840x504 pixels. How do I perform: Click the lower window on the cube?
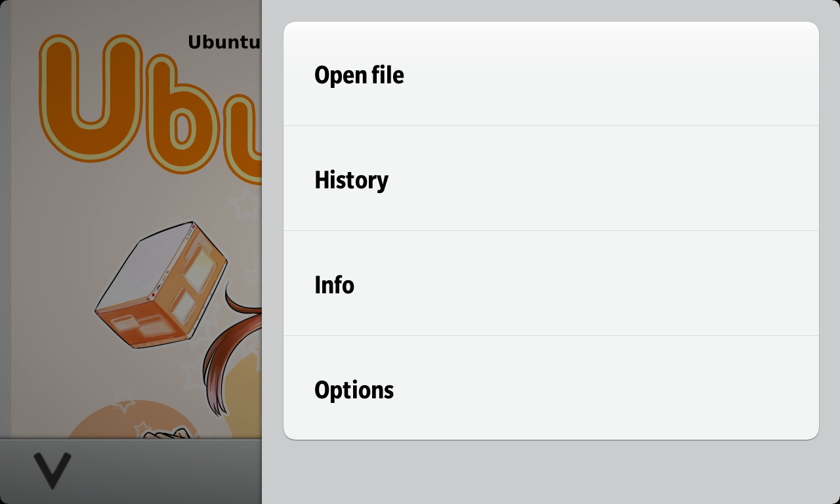point(184,308)
